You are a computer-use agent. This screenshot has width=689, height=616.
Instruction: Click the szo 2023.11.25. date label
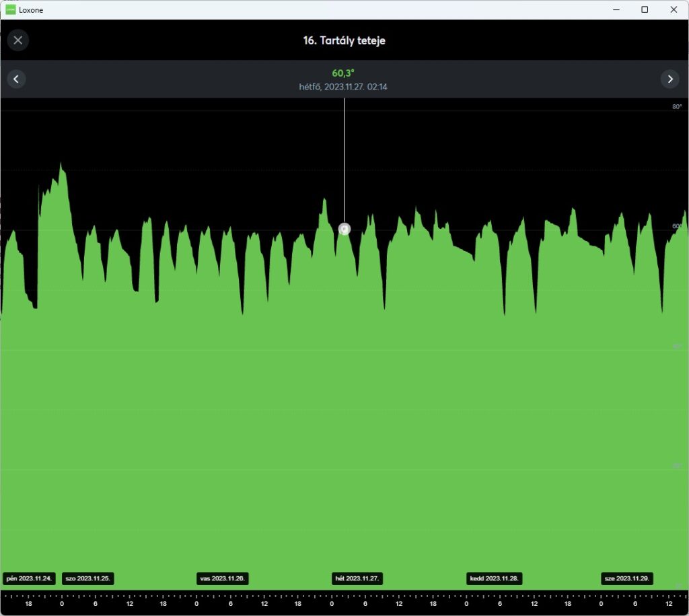(88, 578)
